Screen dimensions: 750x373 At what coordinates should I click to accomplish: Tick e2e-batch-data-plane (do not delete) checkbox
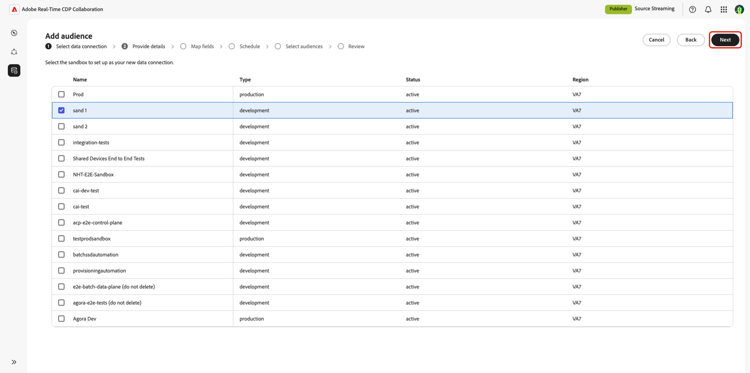(61, 286)
